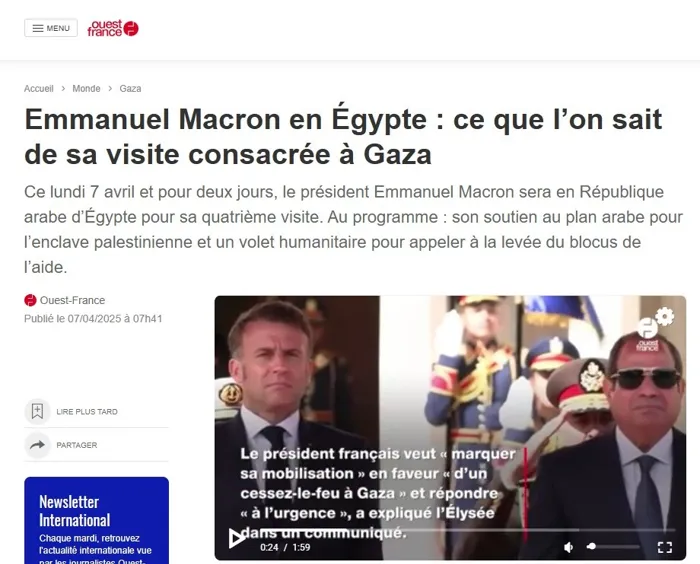Click the bookmark Lire plus tard icon
700x564 pixels.
coord(38,411)
